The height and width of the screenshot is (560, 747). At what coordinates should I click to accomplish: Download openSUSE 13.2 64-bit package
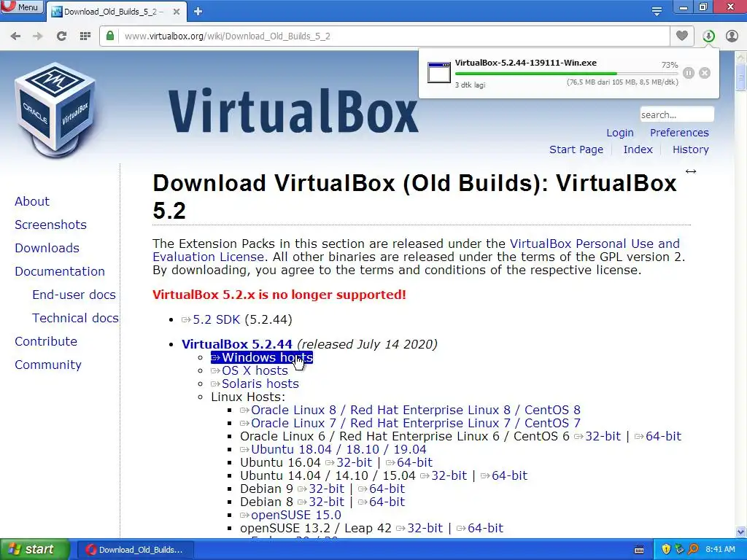[480, 528]
